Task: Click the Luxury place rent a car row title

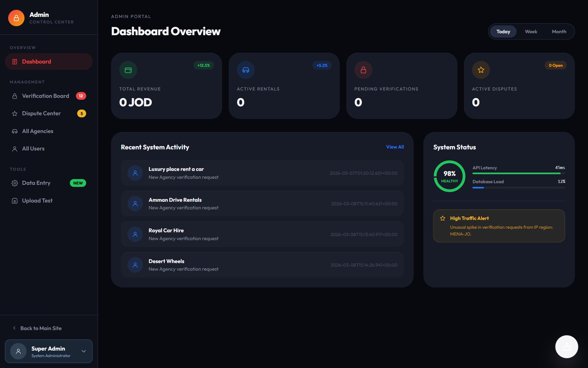Action: point(176,169)
